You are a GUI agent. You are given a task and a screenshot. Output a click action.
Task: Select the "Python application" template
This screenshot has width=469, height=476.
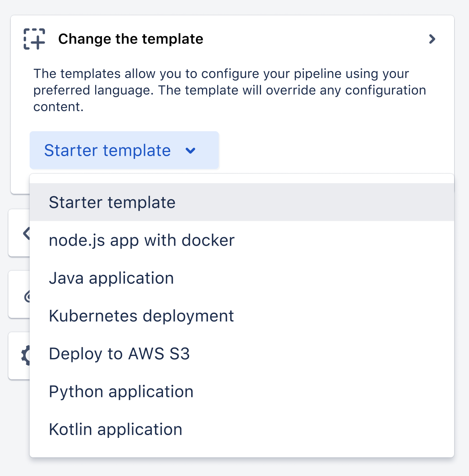coord(121,391)
